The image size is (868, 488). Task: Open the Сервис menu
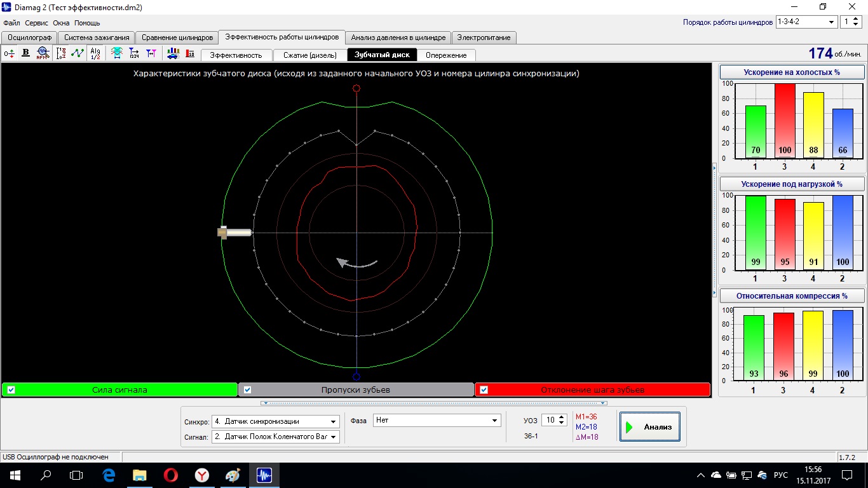click(x=37, y=23)
